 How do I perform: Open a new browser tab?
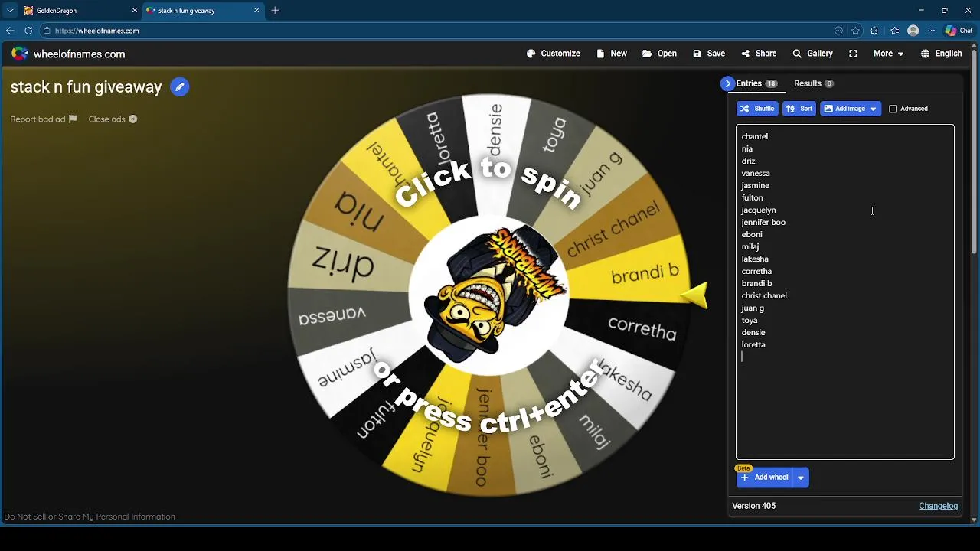click(275, 11)
